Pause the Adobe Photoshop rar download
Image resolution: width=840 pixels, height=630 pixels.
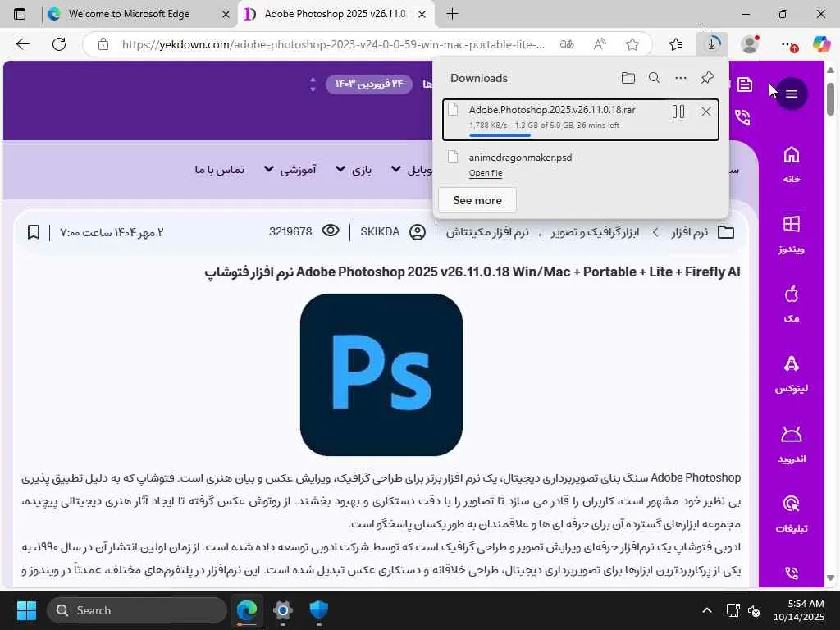[678, 112]
